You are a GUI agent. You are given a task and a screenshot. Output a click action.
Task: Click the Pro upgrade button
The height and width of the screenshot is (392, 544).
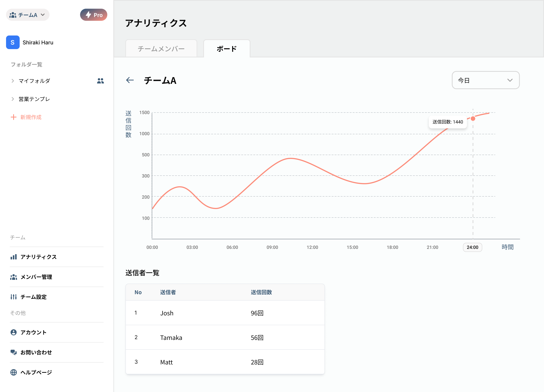93,15
